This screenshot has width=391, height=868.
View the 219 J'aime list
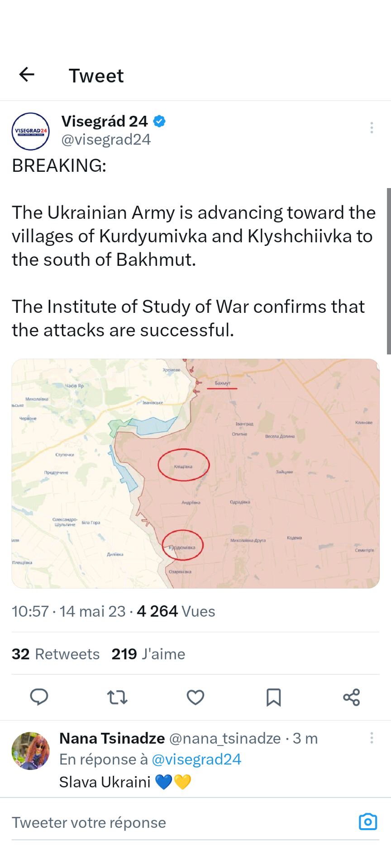(x=148, y=654)
